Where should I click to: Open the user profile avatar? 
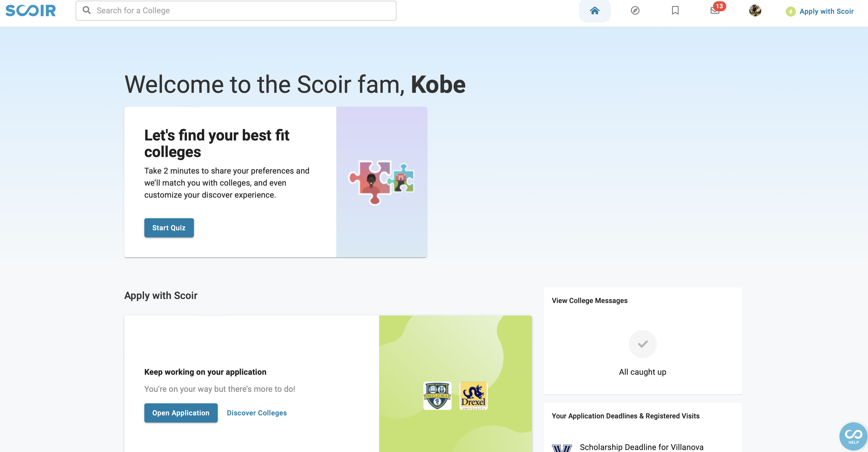coord(755,11)
